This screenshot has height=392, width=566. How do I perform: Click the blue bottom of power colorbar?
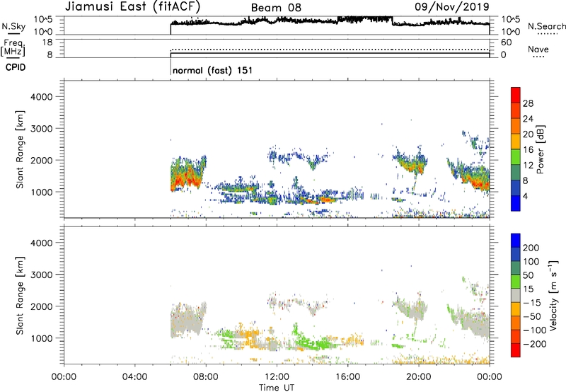coord(516,203)
